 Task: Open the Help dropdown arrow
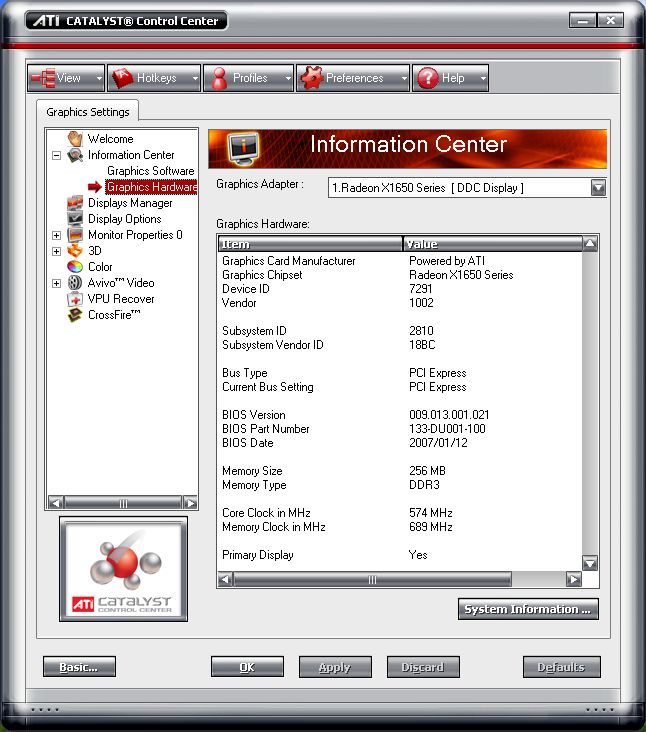click(x=483, y=78)
